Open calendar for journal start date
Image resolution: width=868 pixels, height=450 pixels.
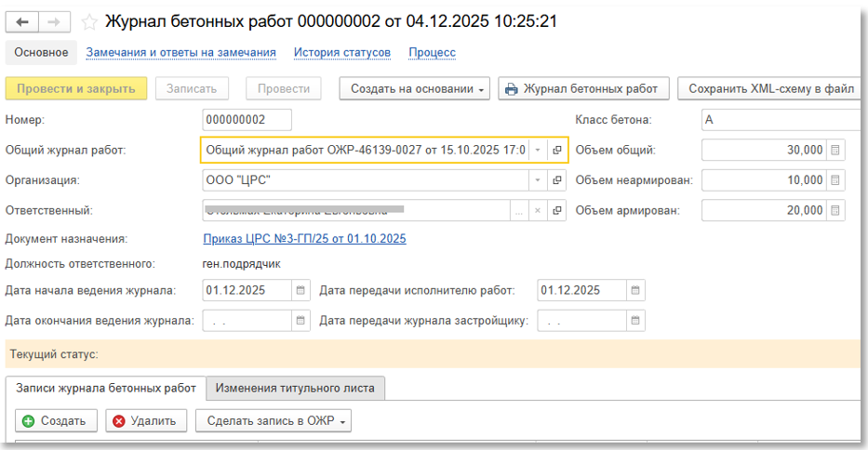pos(300,290)
